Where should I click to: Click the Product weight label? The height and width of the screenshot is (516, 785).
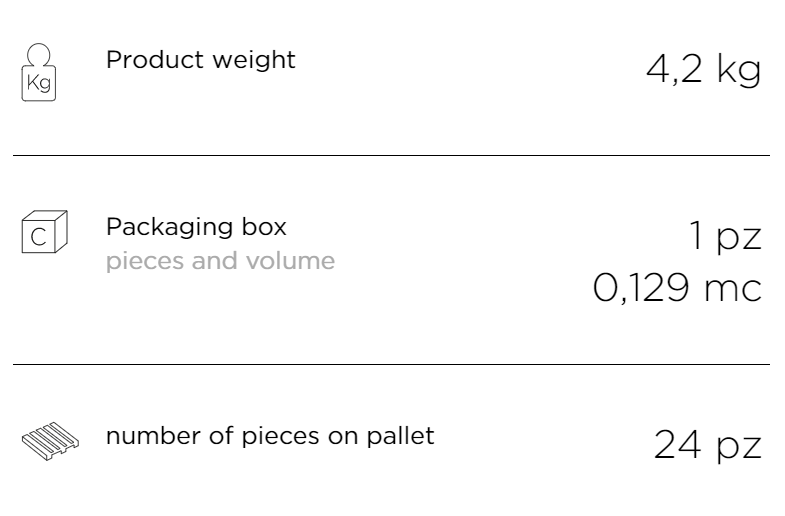tap(201, 61)
